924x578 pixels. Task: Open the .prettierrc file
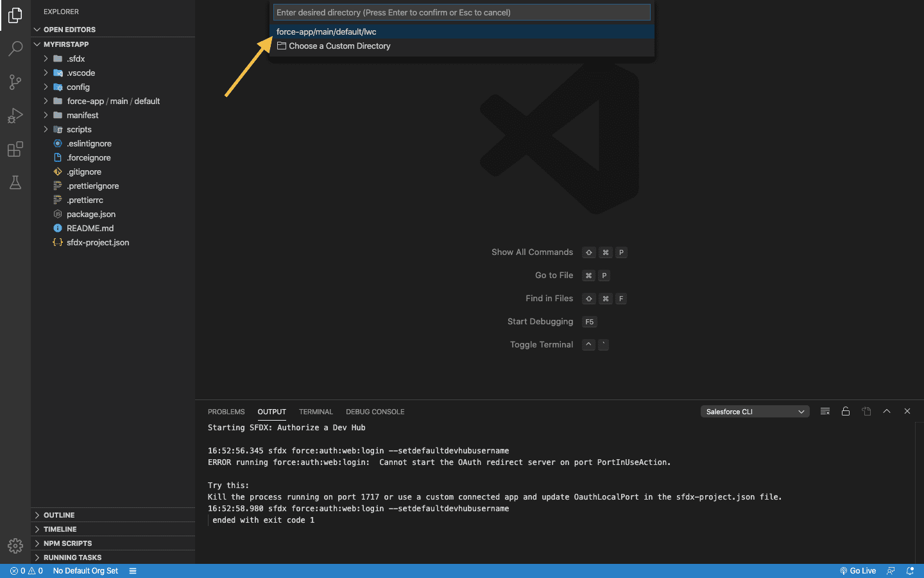click(x=113, y=200)
